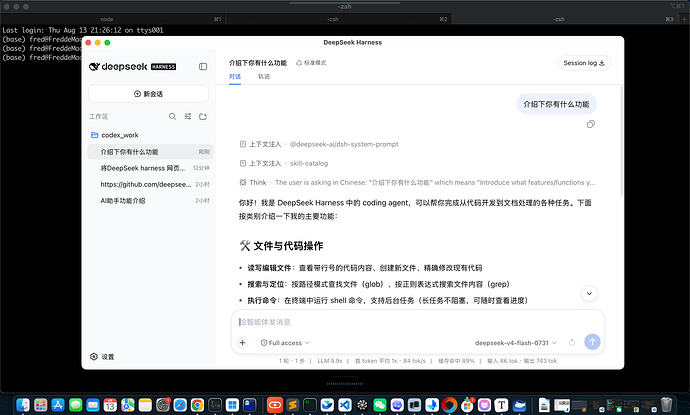The height and width of the screenshot is (415, 690).
Task: Open the workspace search magnifier icon
Action: tap(172, 116)
